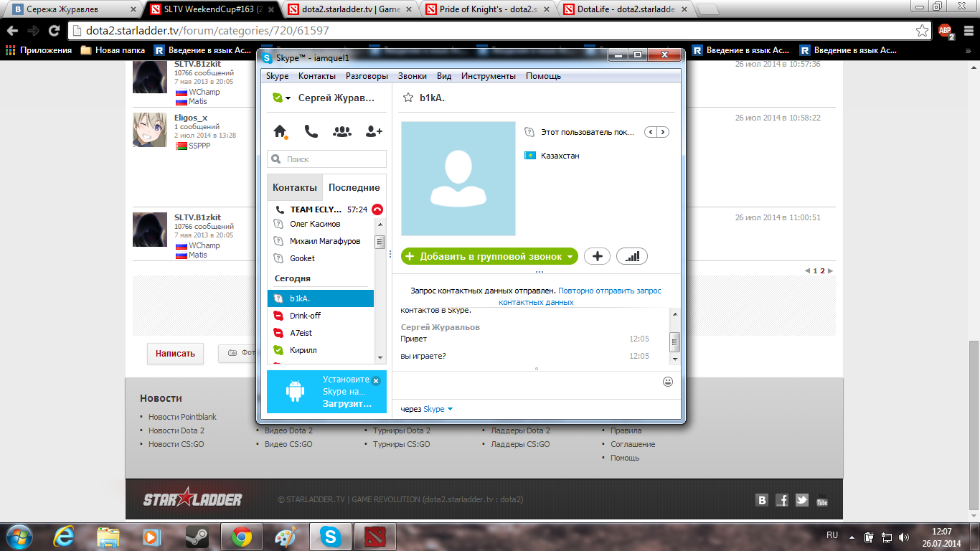Open the Разговоры menu

[367, 76]
